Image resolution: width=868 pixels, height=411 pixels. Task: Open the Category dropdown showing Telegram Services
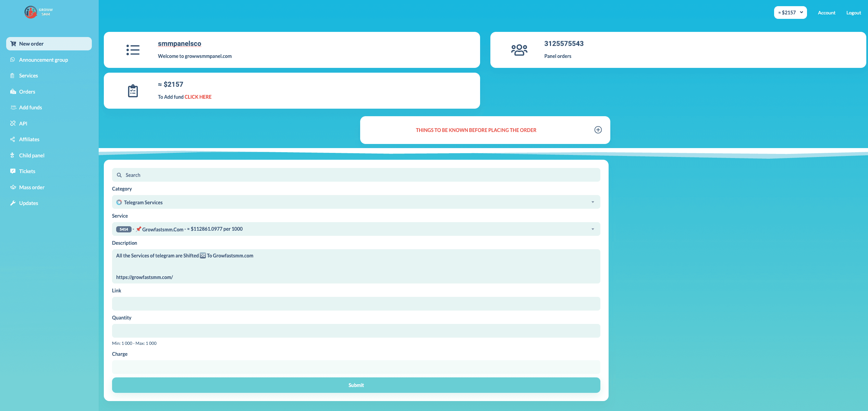click(356, 202)
